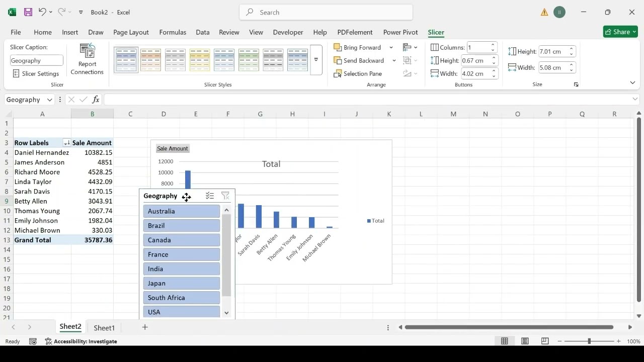Clear filter icon in Geography slicer
The height and width of the screenshot is (362, 644).
(x=225, y=196)
